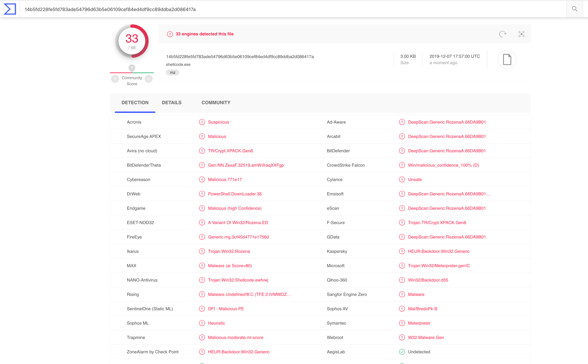Viewport: 588px width, 364px height.
Task: Click A Variant Of Win32/Rozena.ED result
Action: tap(238, 223)
